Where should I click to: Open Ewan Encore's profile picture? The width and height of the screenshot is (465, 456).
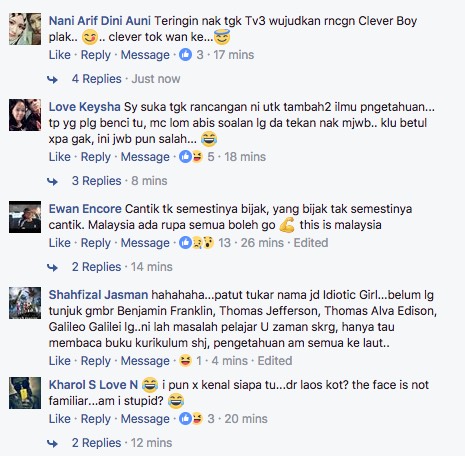[25, 217]
